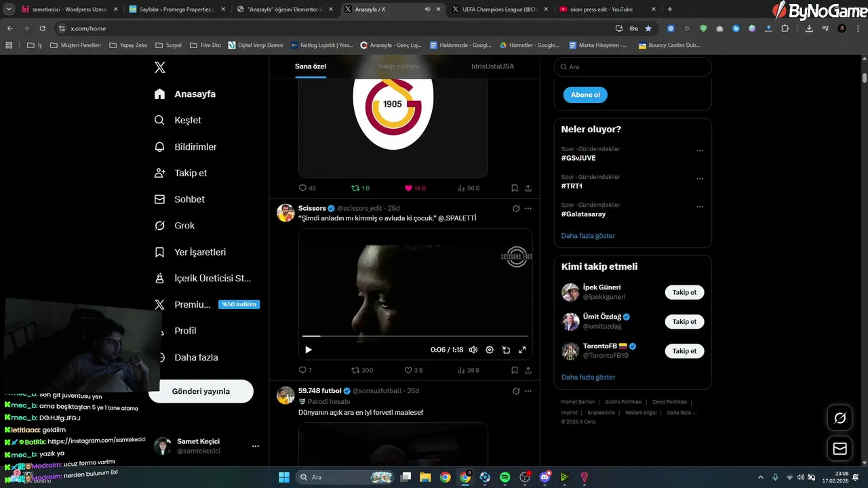Open more options for #TRT1 trend
The width and height of the screenshot is (868, 488).
coord(700,178)
